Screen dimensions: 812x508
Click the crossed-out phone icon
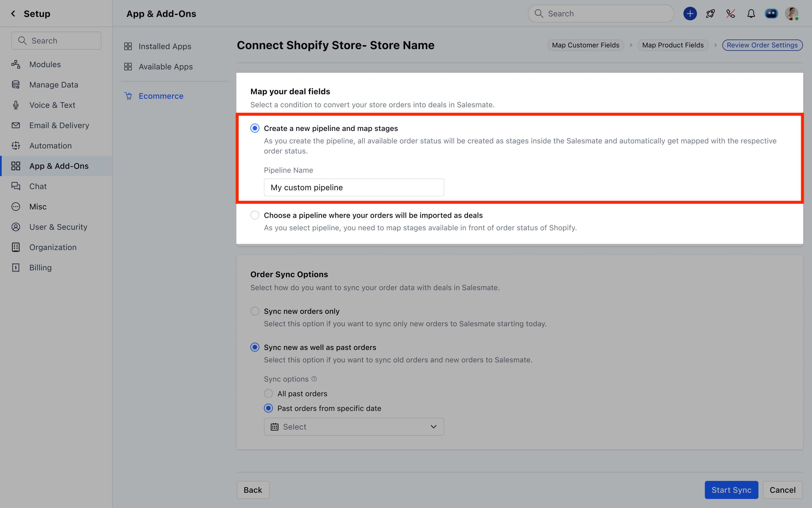(731, 14)
